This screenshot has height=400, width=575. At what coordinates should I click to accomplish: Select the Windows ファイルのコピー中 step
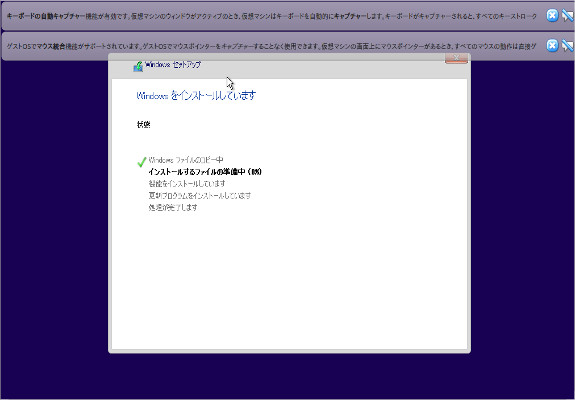(x=186, y=160)
